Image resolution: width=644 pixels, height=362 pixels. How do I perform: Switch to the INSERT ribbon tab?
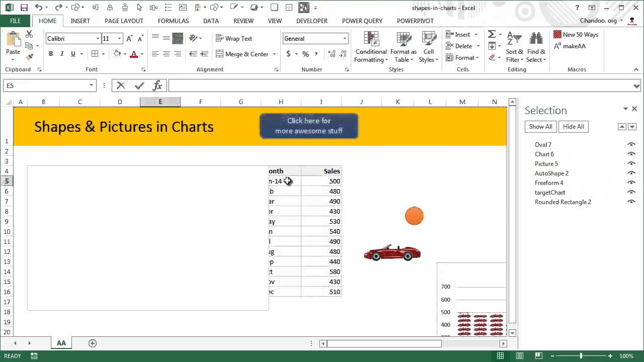pos(80,21)
